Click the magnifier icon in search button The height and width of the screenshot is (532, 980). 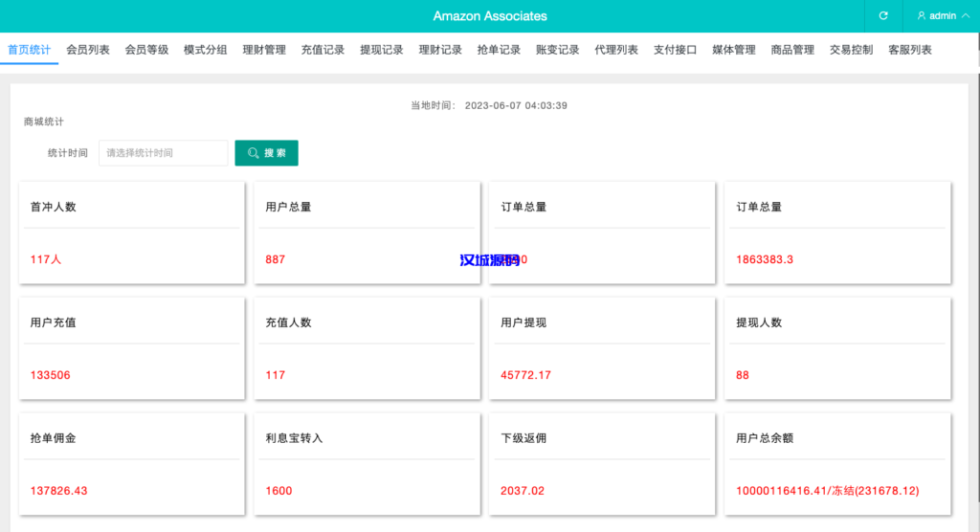coord(253,152)
